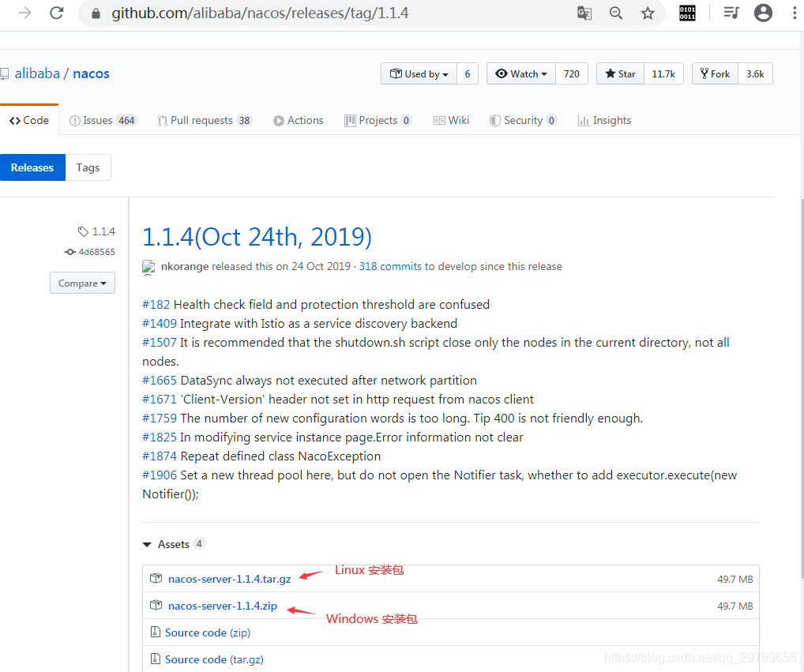Click file icon beside Source code (zip)
This screenshot has width=804, height=672.
(x=156, y=632)
